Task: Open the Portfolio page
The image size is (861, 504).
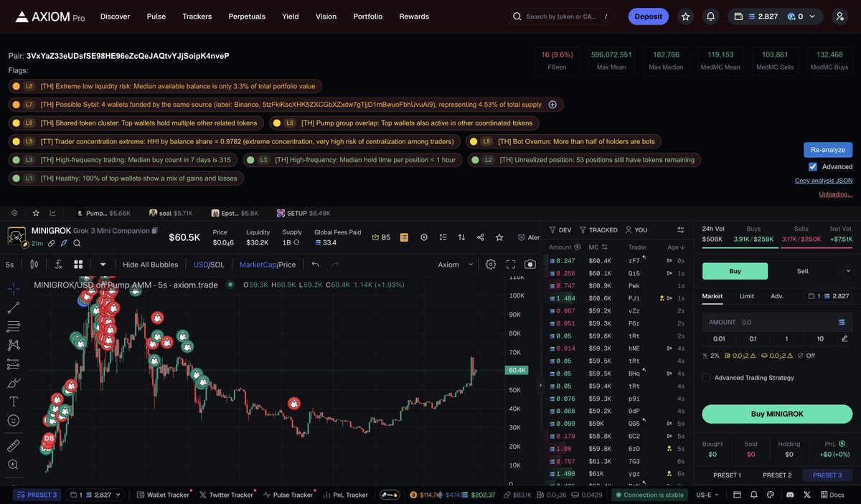Action: [x=367, y=16]
